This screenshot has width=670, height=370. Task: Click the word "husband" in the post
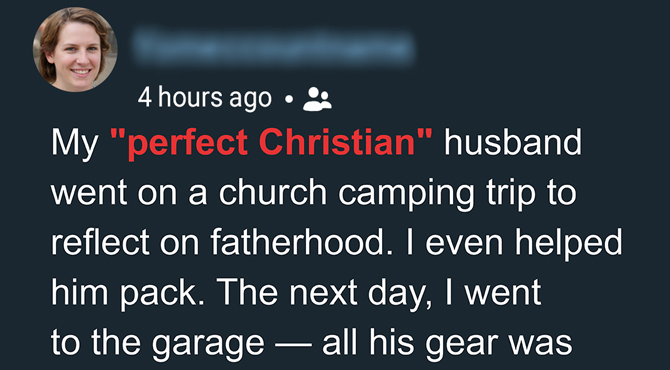[x=513, y=142]
